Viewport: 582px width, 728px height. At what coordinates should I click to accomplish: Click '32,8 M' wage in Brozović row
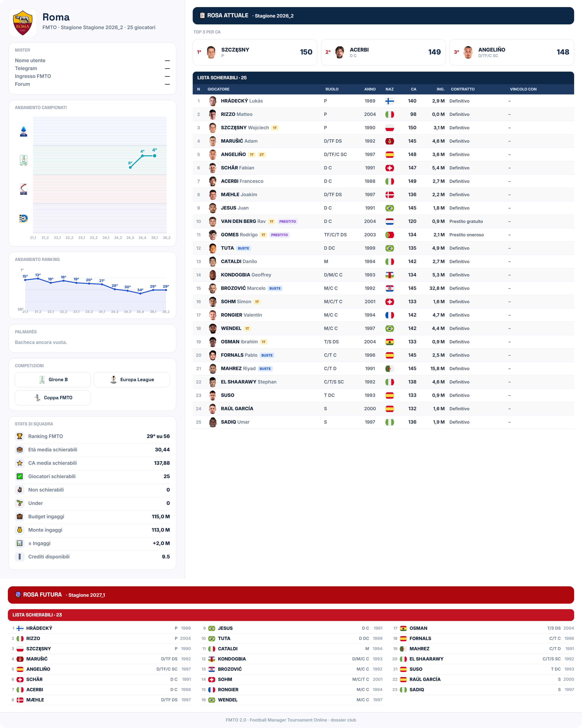point(436,288)
